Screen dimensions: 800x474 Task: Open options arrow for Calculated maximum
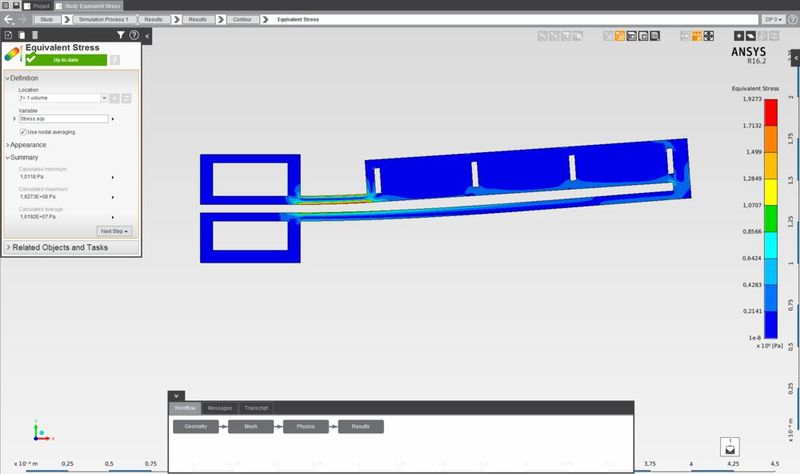(113, 197)
